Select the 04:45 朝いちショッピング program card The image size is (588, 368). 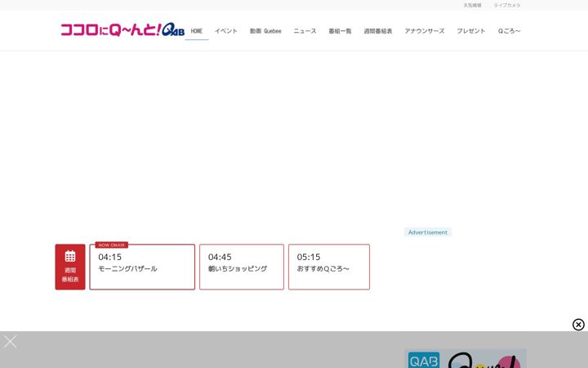[242, 267]
